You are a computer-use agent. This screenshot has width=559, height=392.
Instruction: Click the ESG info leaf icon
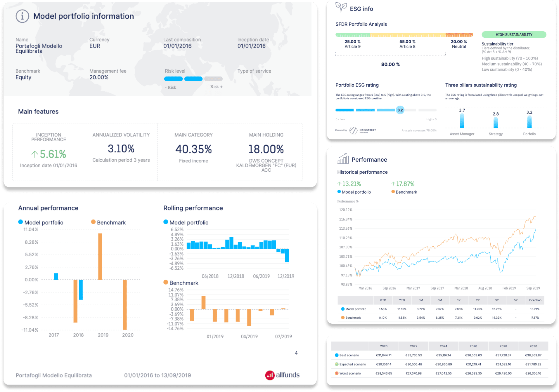[341, 7]
